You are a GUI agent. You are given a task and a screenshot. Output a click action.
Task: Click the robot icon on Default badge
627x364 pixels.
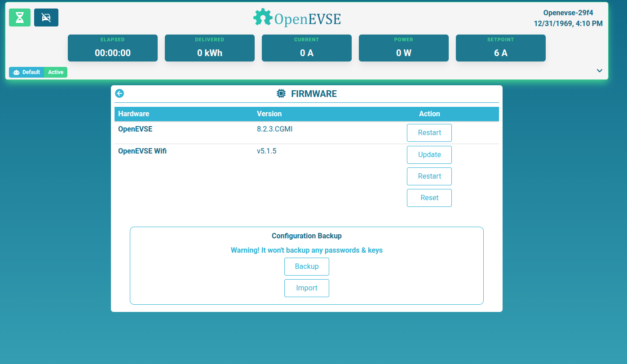17,72
